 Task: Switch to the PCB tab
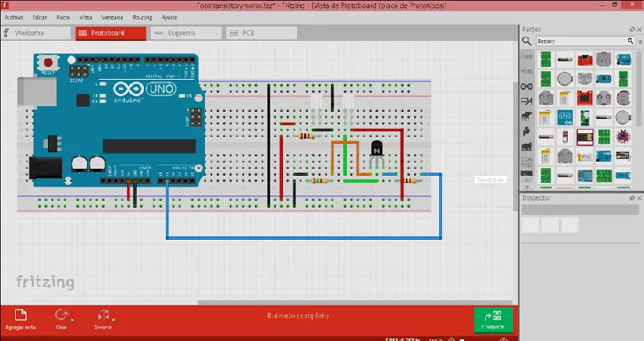tap(262, 33)
